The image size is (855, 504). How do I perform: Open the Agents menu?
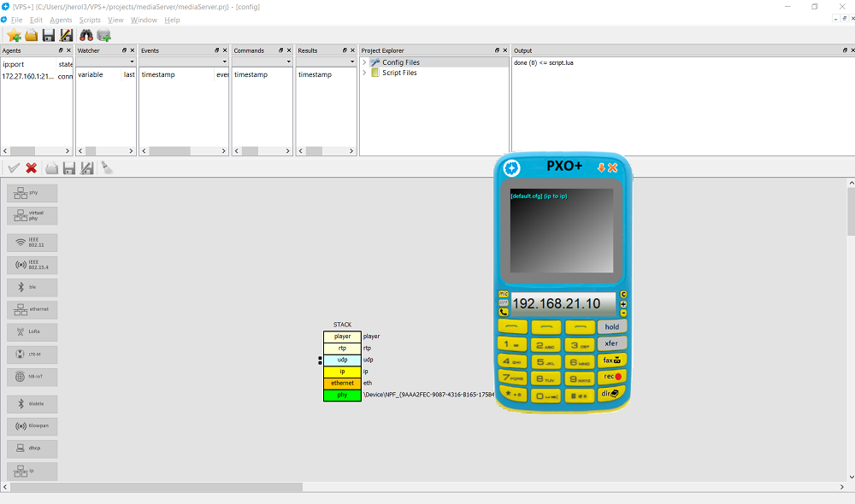tap(61, 20)
